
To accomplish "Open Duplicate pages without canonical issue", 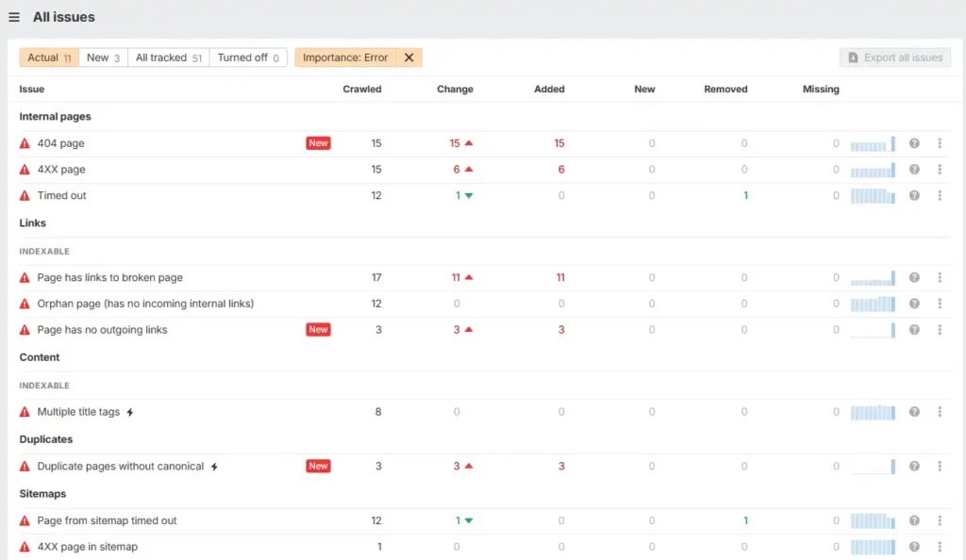I will click(120, 467).
